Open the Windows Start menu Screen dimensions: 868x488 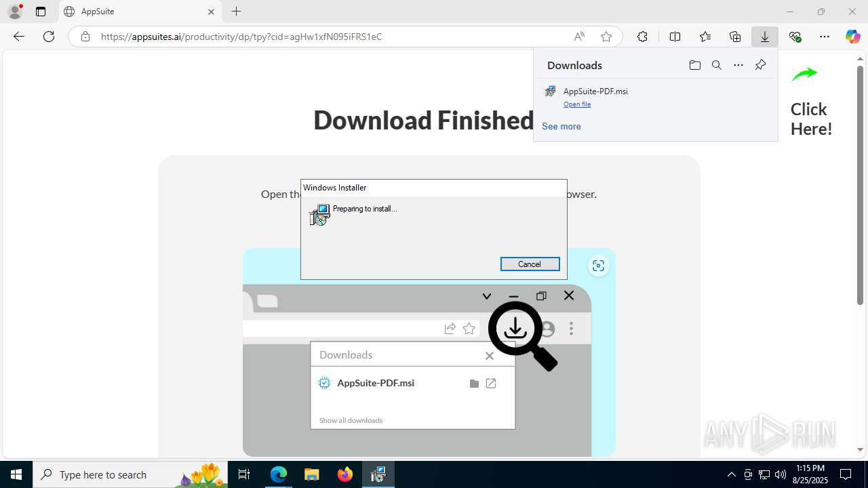tap(16, 474)
